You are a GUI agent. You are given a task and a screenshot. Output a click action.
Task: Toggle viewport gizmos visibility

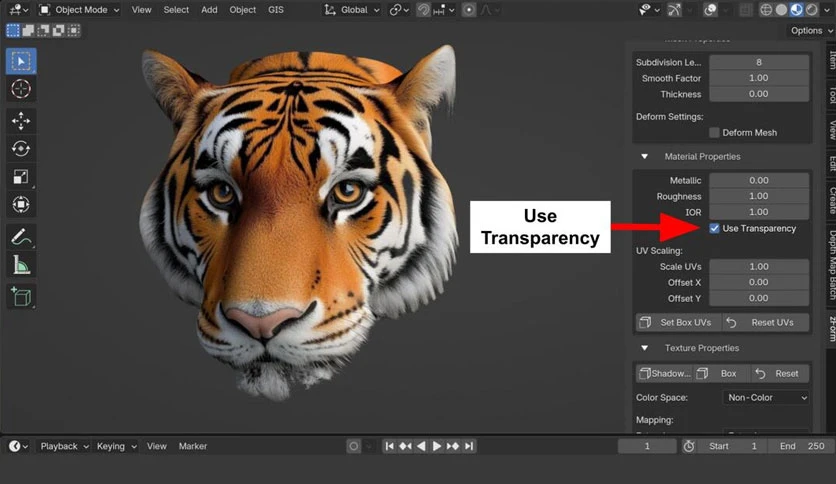click(x=674, y=10)
